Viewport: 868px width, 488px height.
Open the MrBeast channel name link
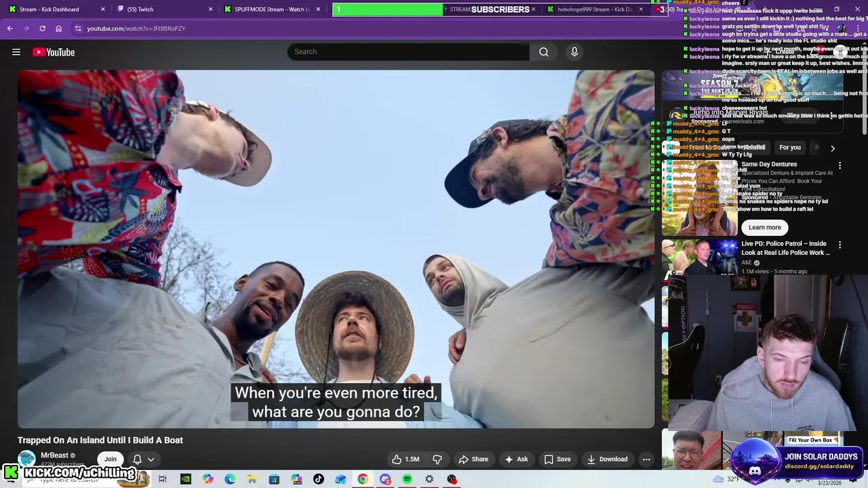[54, 455]
